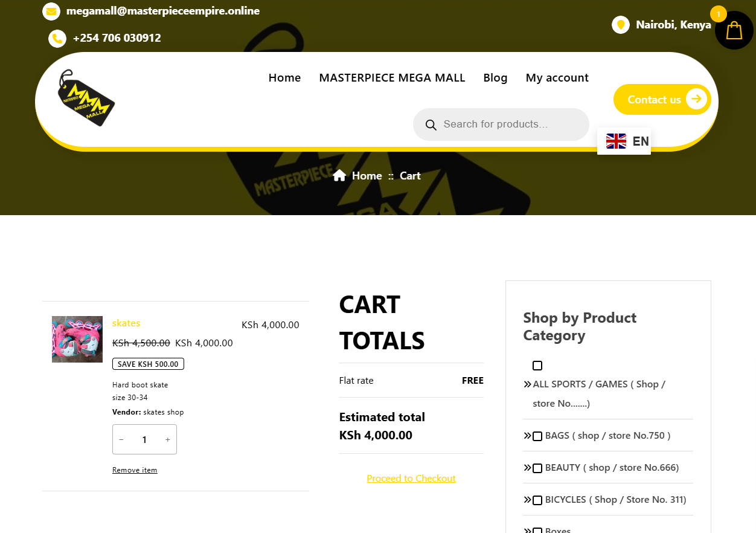Open the EN language selector
Screen dimensions: 756x533
(624, 141)
